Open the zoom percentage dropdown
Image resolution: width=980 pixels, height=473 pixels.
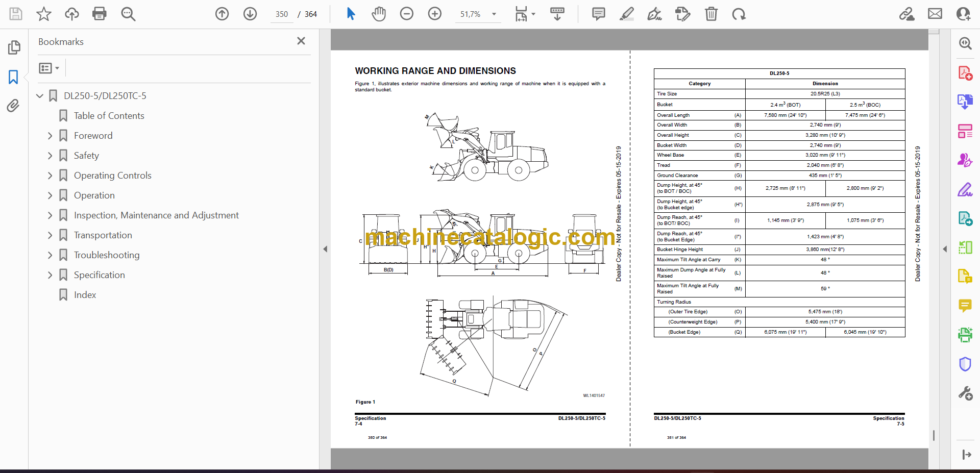[494, 14]
